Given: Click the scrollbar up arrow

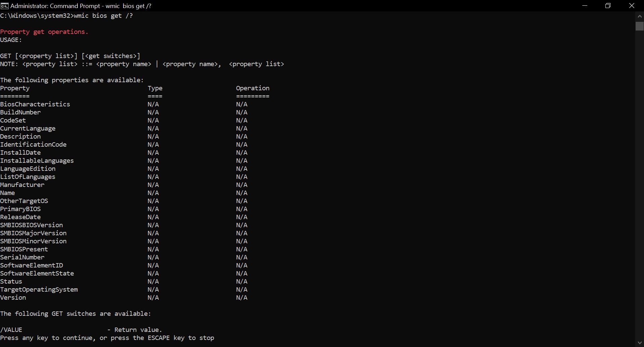Looking at the screenshot, I should (640, 16).
